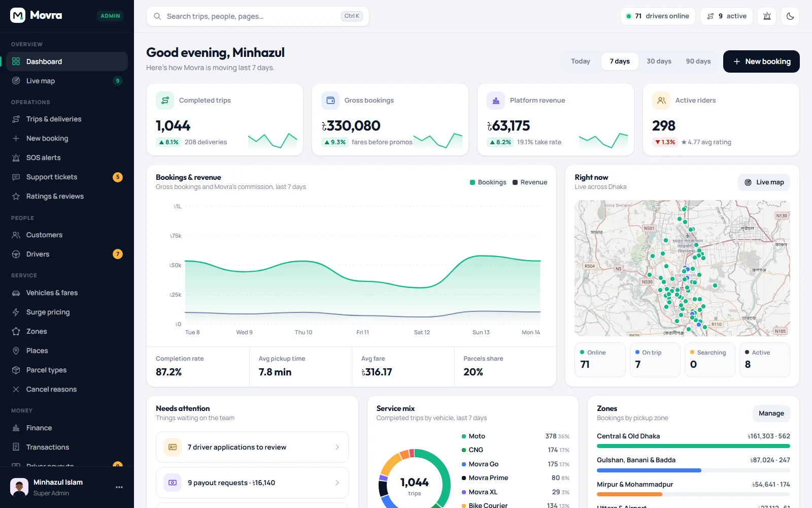Viewport: 812px width, 508px height.
Task: Click Minhazul Islam profile avatar
Action: tap(19, 487)
